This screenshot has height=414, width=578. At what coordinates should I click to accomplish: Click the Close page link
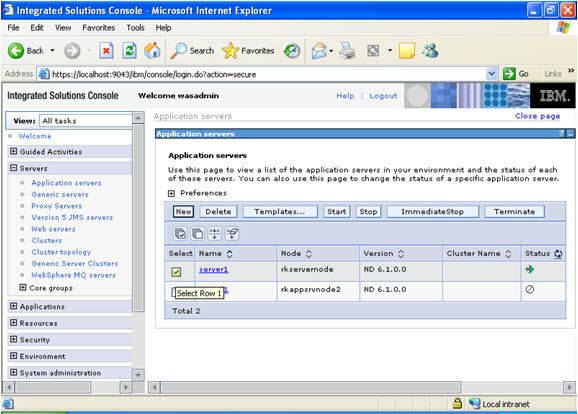537,116
